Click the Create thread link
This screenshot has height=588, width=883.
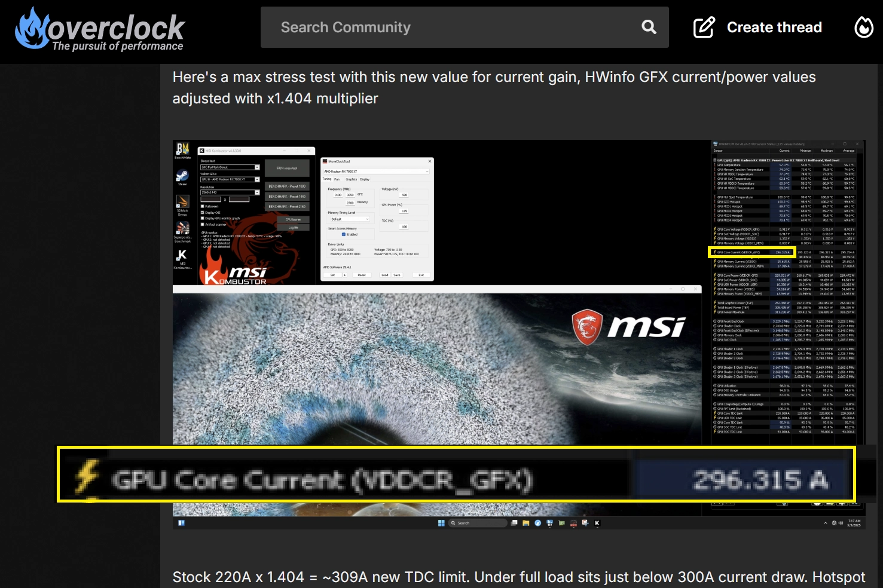[x=774, y=27]
